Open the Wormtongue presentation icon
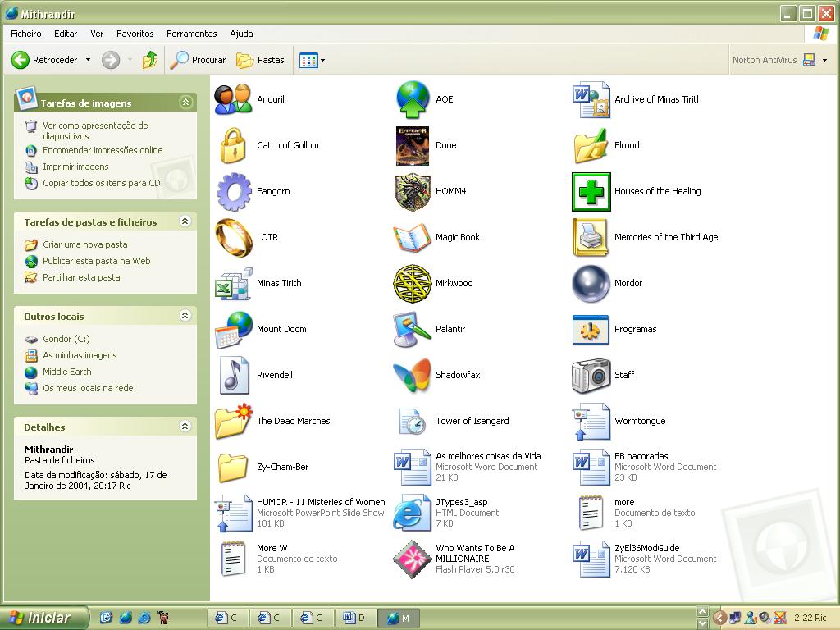The height and width of the screenshot is (630, 840). (591, 421)
